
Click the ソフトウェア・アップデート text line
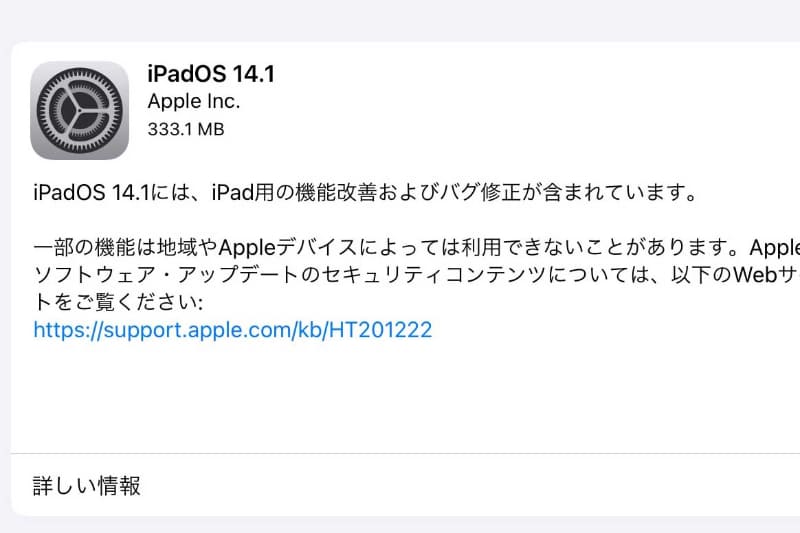coord(416,275)
